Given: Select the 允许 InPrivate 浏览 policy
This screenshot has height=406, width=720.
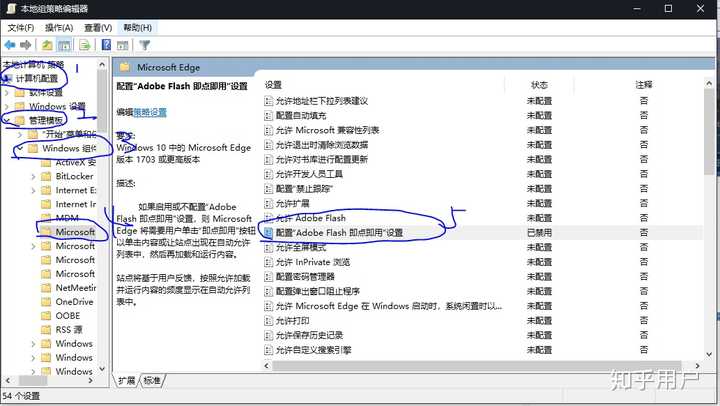Looking at the screenshot, I should coord(313,262).
